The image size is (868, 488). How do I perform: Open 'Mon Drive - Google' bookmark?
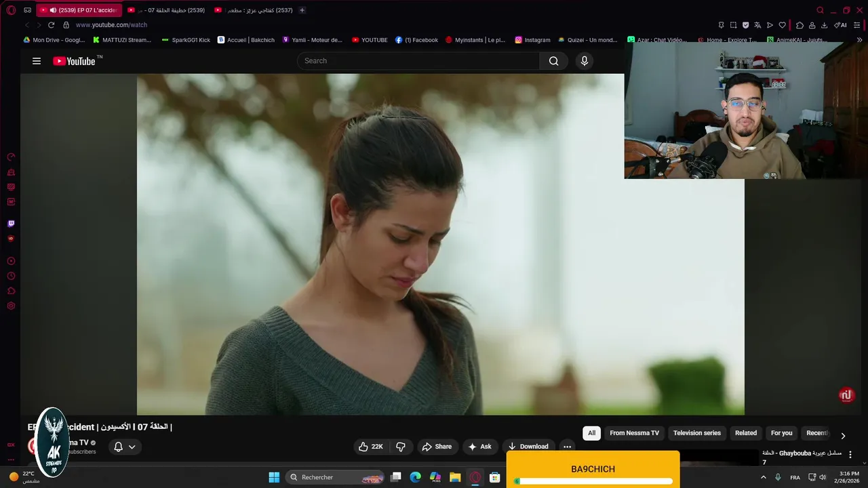coord(54,40)
